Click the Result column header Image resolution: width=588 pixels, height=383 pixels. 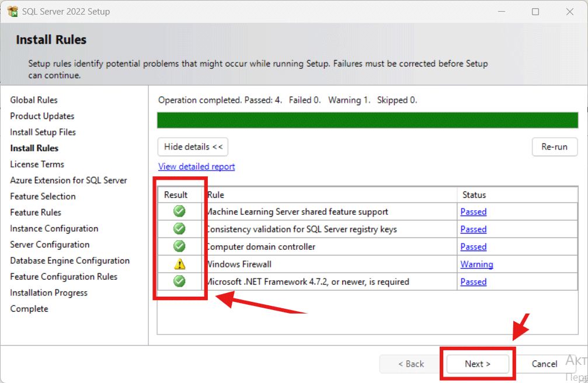click(176, 194)
